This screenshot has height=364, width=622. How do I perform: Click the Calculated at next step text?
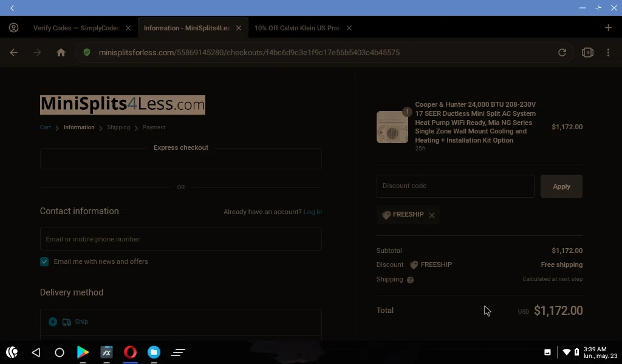click(552, 279)
